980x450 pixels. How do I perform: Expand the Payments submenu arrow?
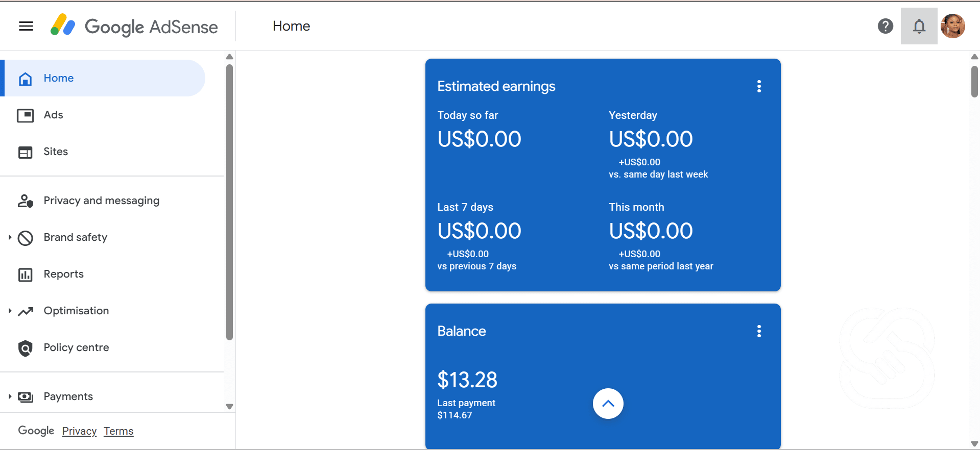10,396
